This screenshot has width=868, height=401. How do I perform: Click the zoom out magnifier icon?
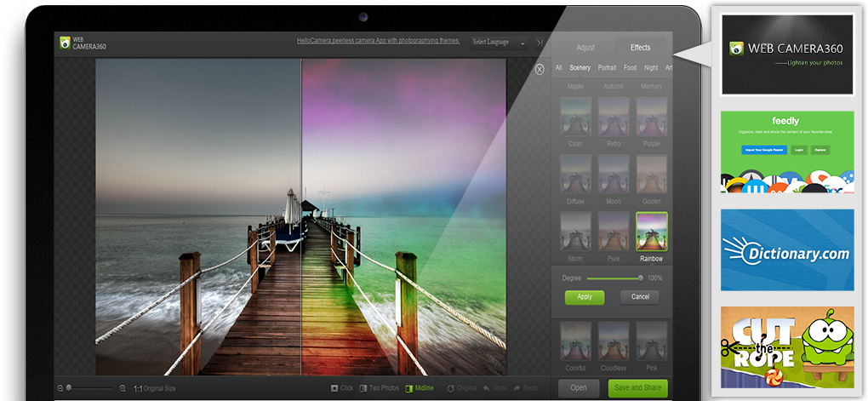point(60,388)
